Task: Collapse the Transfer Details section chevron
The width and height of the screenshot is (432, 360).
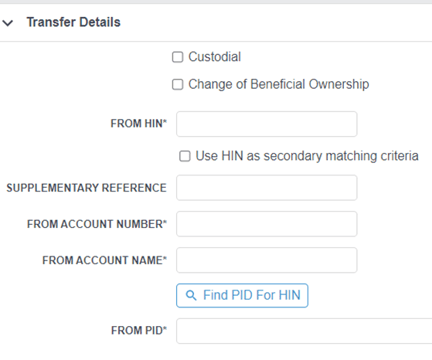Action: point(8,23)
